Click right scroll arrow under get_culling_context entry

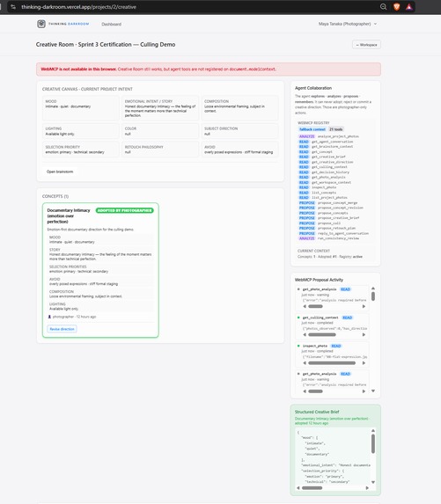pos(364,334)
